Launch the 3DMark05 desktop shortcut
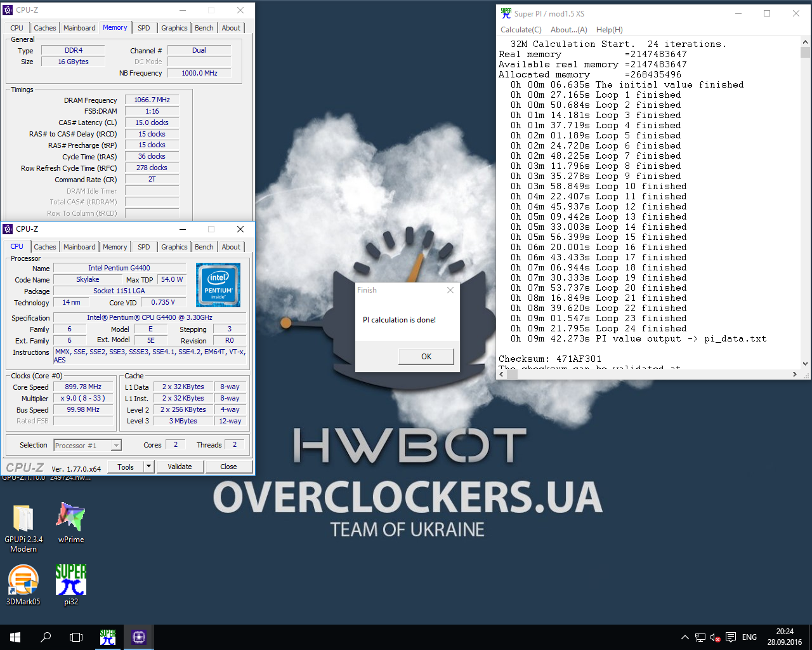 [x=23, y=585]
